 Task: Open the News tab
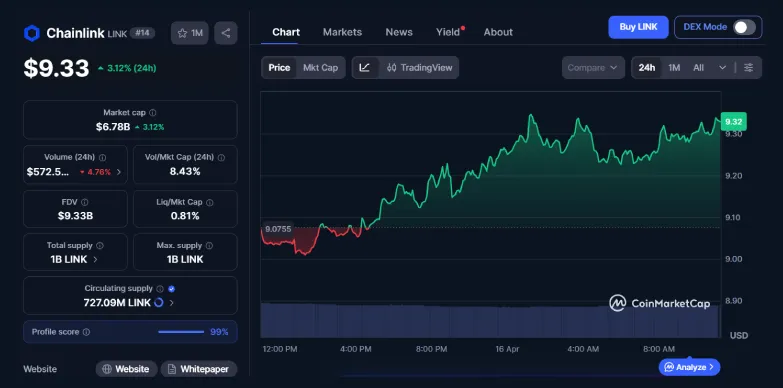(399, 32)
